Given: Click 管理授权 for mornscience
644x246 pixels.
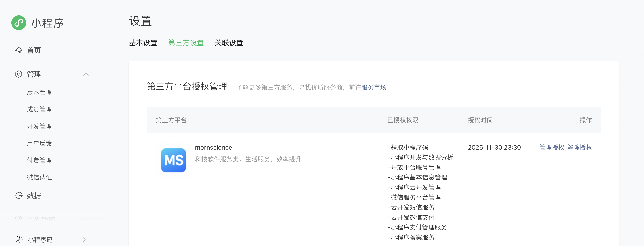Looking at the screenshot, I should [551, 148].
